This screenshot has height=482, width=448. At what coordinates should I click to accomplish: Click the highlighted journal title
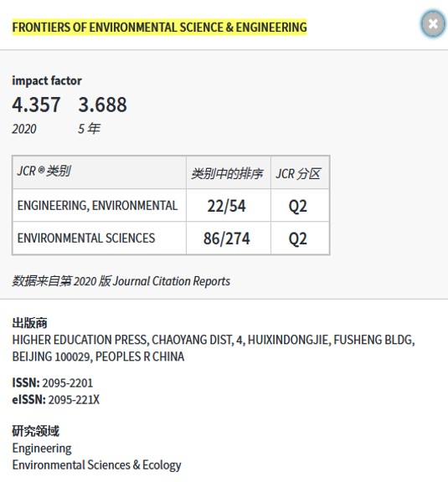(x=159, y=27)
